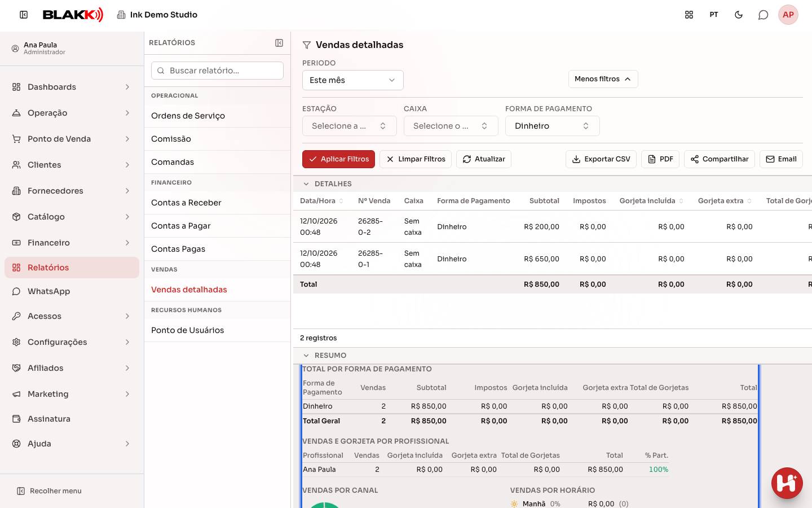Expand the Financeiro menu

point(72,243)
